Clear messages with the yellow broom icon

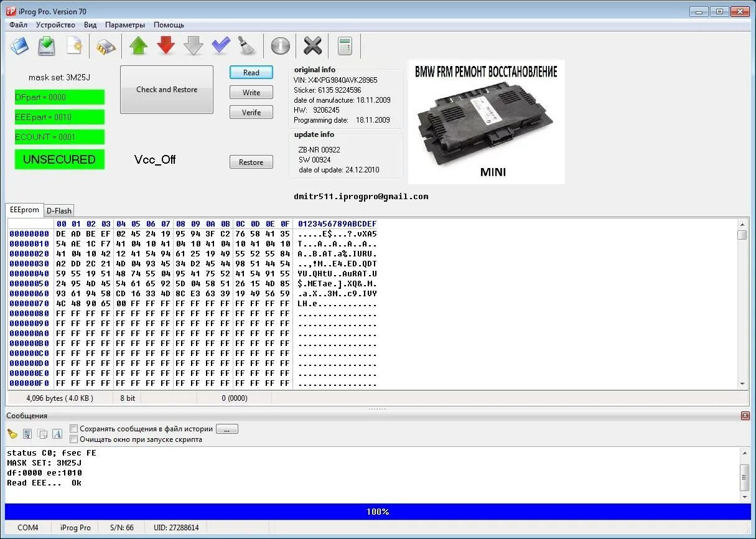tap(12, 434)
